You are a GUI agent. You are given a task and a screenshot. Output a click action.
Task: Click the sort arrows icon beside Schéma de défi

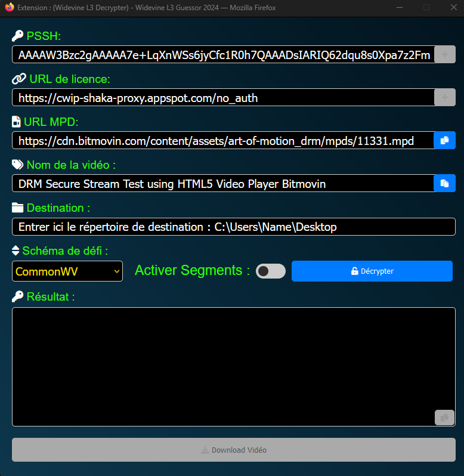pos(16,251)
